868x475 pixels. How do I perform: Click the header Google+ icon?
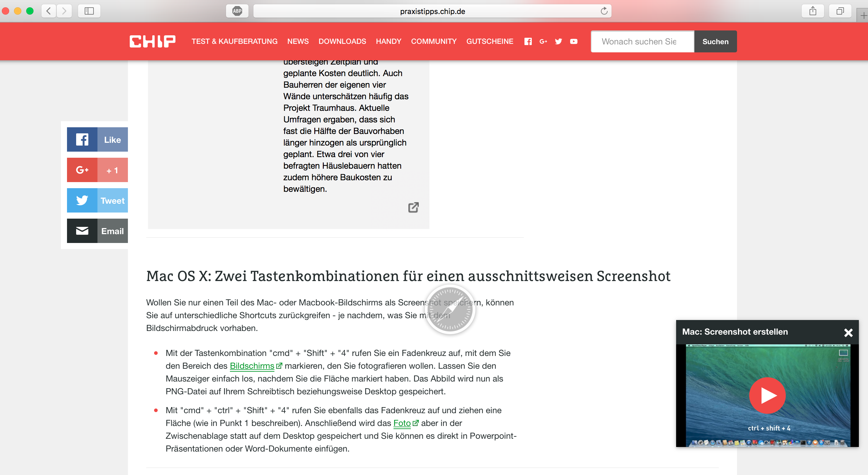[x=543, y=41]
